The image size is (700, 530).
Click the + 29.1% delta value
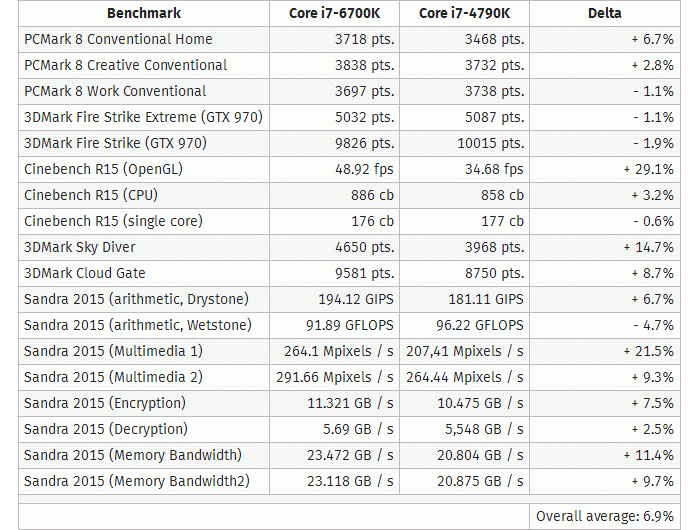[x=648, y=169]
